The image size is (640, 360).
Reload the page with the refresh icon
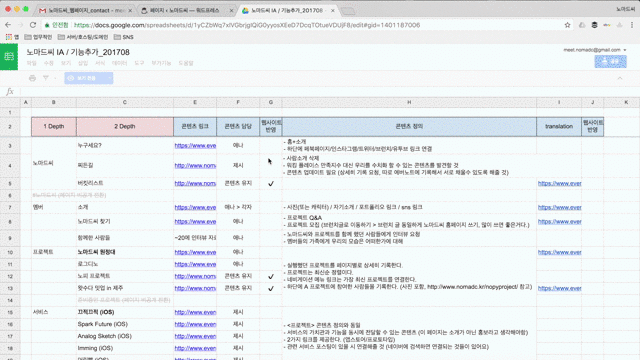tap(33, 25)
